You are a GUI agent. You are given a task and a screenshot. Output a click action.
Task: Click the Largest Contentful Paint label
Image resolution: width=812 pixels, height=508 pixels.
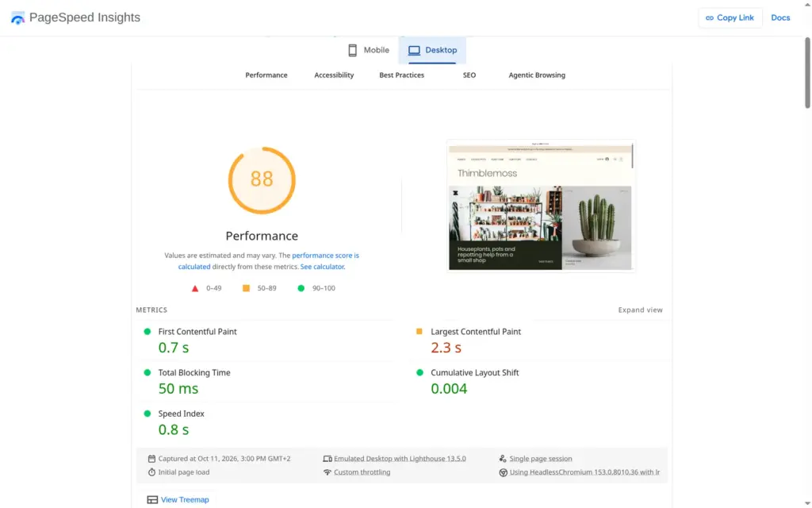click(476, 332)
